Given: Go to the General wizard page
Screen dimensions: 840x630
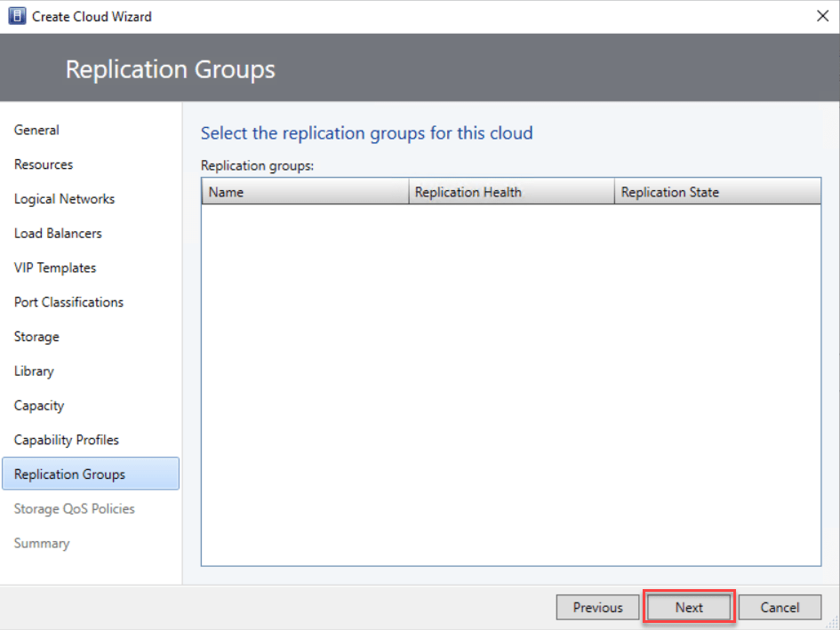Looking at the screenshot, I should (36, 130).
